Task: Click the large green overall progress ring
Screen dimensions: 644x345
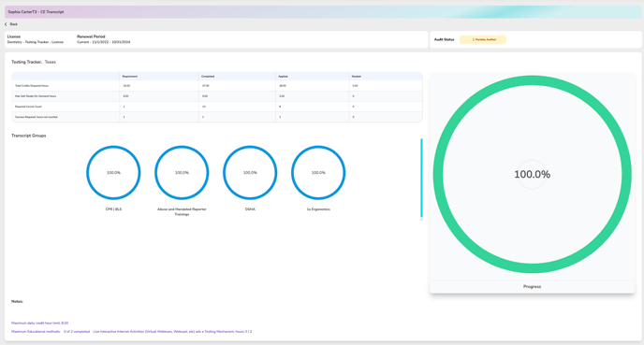Action: coord(532,174)
